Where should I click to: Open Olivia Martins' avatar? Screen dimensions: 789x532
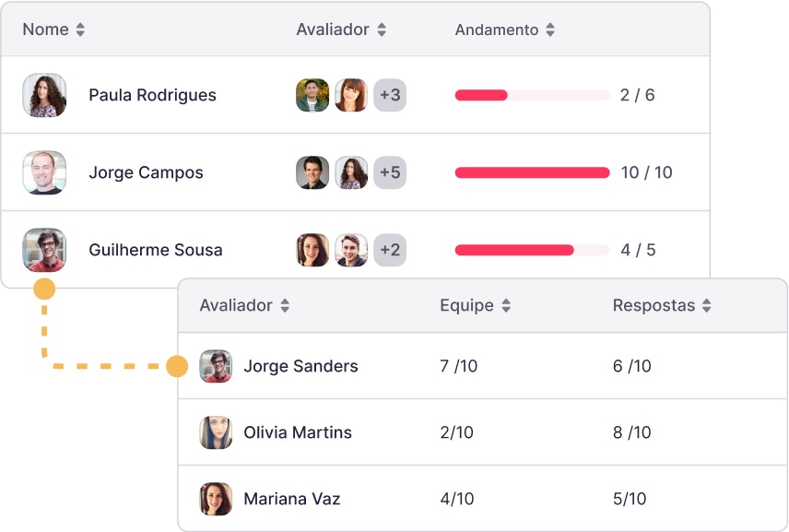coord(216,432)
